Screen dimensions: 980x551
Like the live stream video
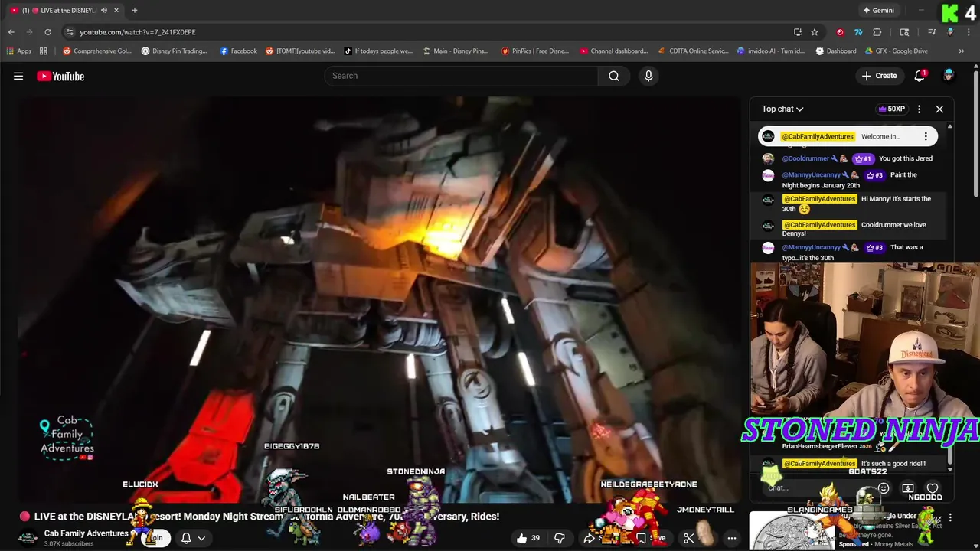pos(528,538)
